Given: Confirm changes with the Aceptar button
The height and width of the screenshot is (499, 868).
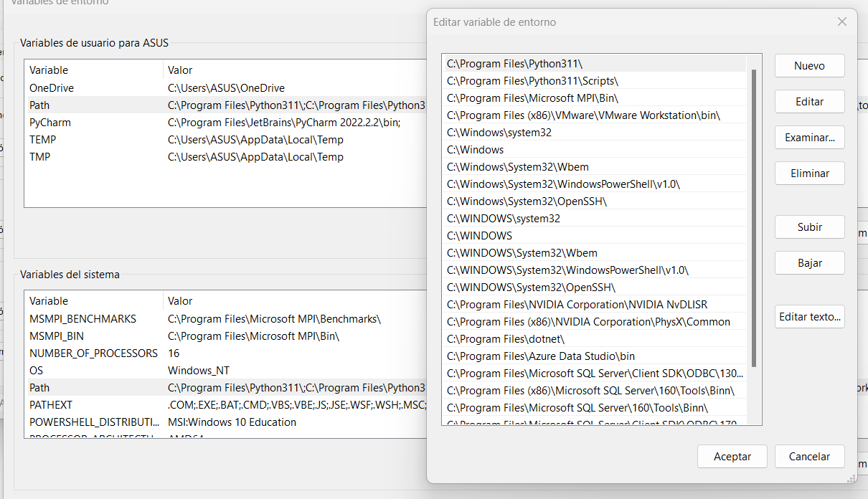Looking at the screenshot, I should pyautogui.click(x=732, y=456).
